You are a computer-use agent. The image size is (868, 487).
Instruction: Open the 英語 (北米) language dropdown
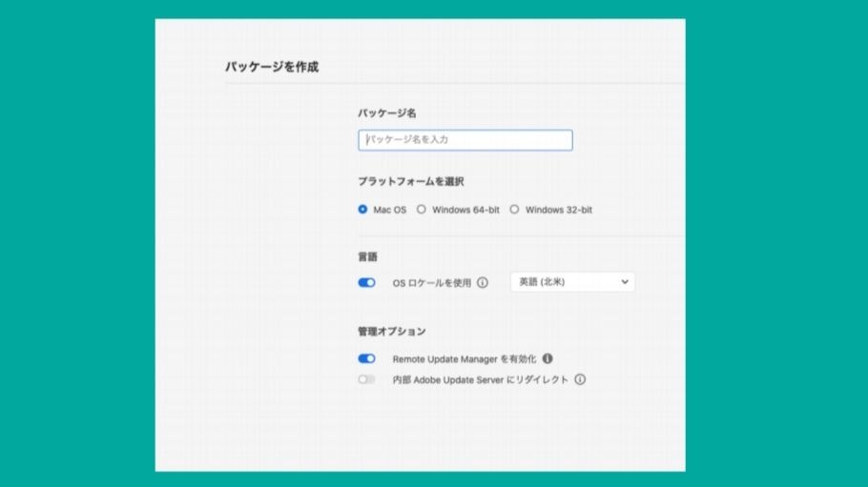click(x=571, y=282)
